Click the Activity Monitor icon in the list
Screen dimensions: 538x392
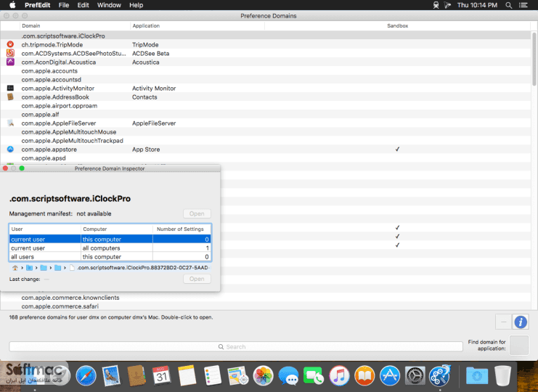click(10, 88)
